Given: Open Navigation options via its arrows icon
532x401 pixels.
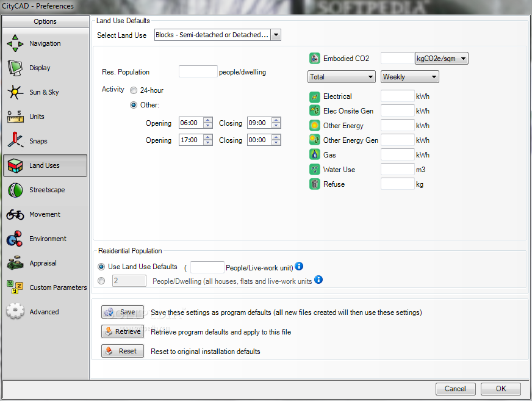Looking at the screenshot, I should pyautogui.click(x=15, y=43).
